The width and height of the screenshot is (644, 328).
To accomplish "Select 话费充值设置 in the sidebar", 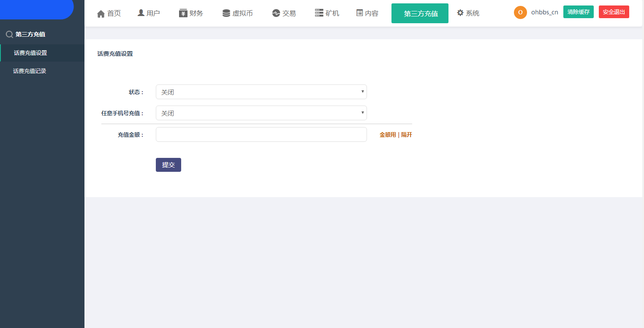I will [x=30, y=53].
